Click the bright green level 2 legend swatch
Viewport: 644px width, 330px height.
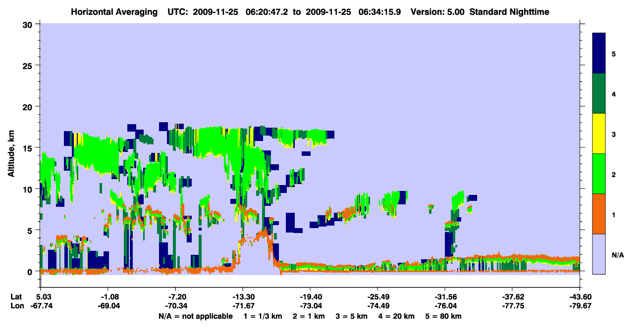tap(599, 174)
